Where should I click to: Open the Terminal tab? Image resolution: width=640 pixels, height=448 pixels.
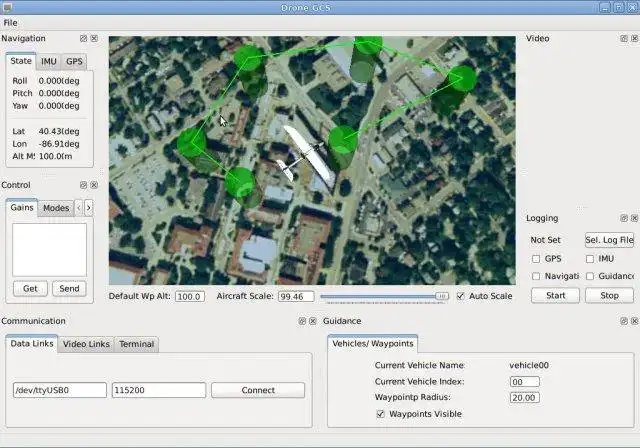click(136, 344)
